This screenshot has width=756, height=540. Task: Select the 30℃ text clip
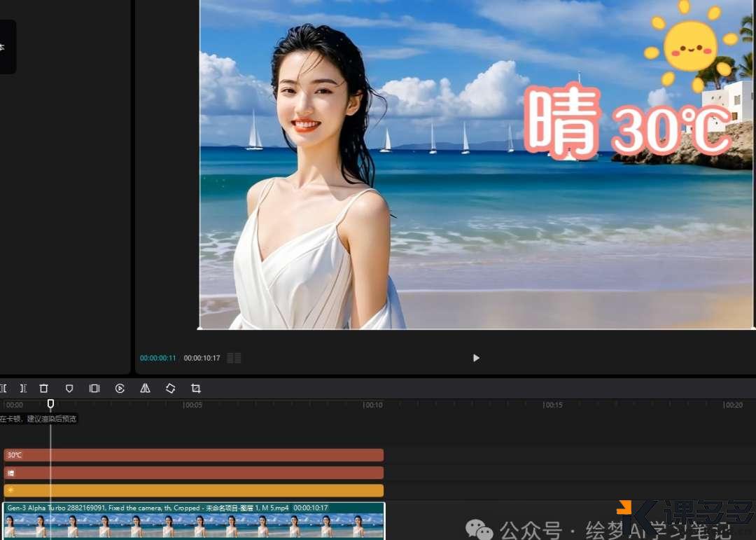click(192, 455)
